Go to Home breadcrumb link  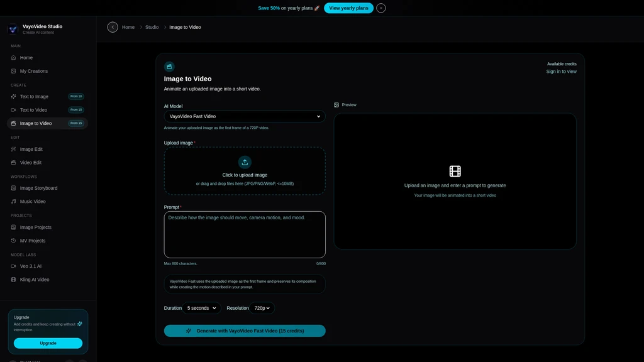point(128,27)
